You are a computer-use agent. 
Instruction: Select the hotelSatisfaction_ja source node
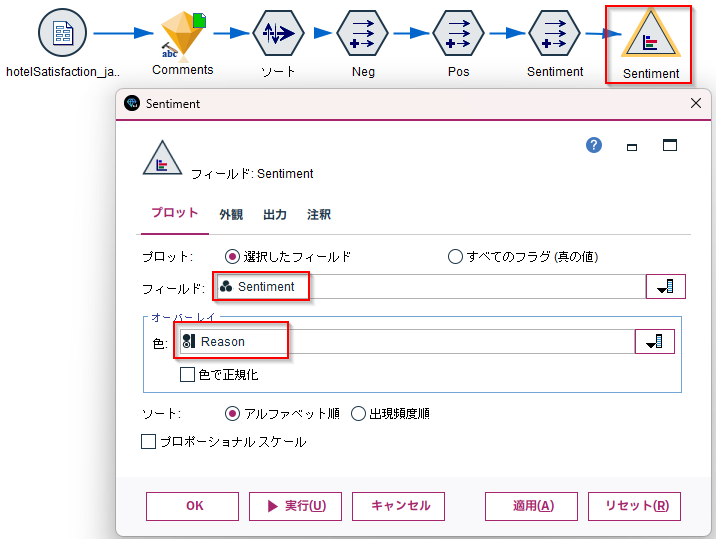(62, 33)
